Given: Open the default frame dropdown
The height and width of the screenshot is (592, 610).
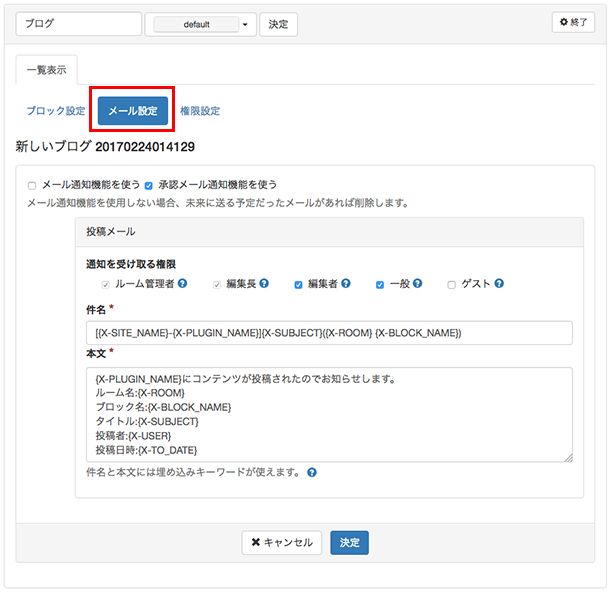Looking at the screenshot, I should pyautogui.click(x=200, y=24).
